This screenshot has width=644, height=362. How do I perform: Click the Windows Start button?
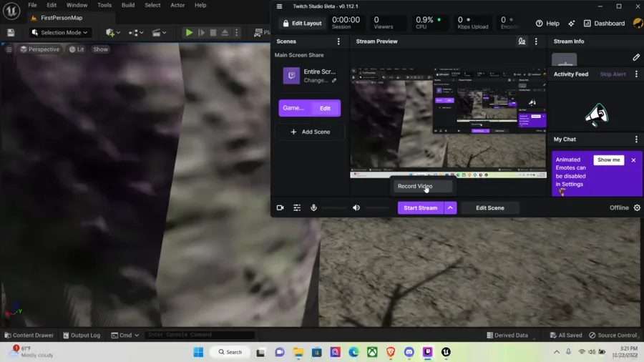[198, 352]
